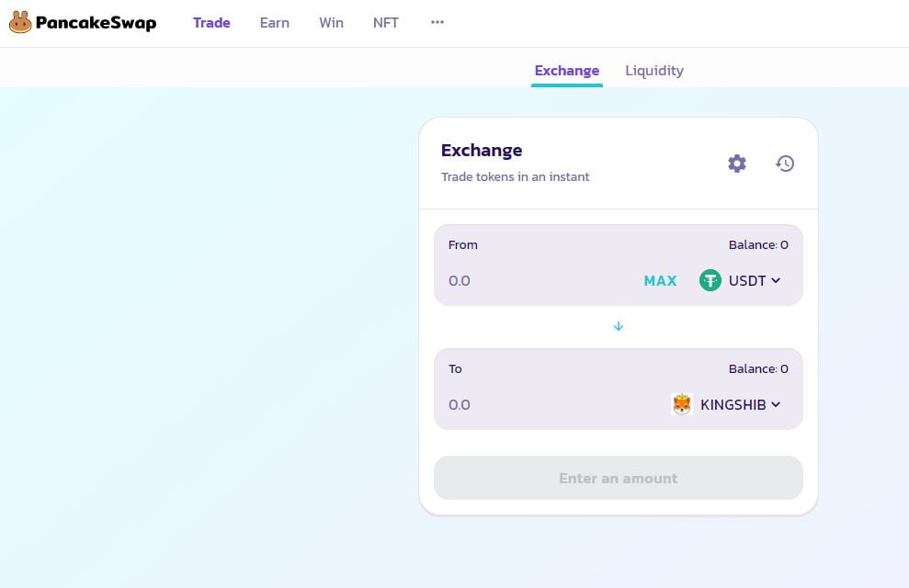Click the USDT token icon

(710, 280)
